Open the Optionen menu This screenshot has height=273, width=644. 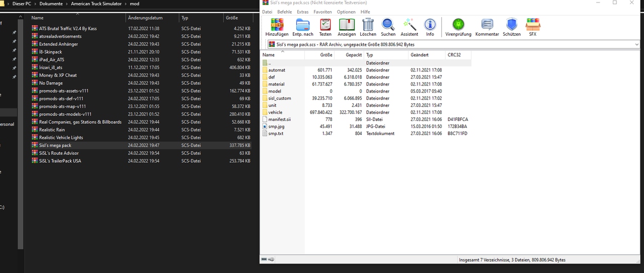pyautogui.click(x=346, y=12)
